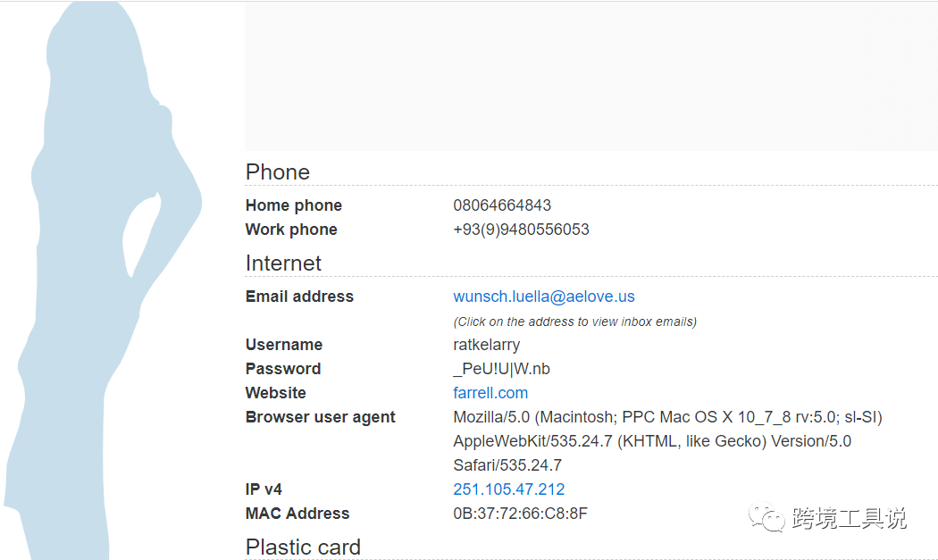The width and height of the screenshot is (938, 560).
Task: Select the work phone number +93(9)9480556053
Action: 521,230
